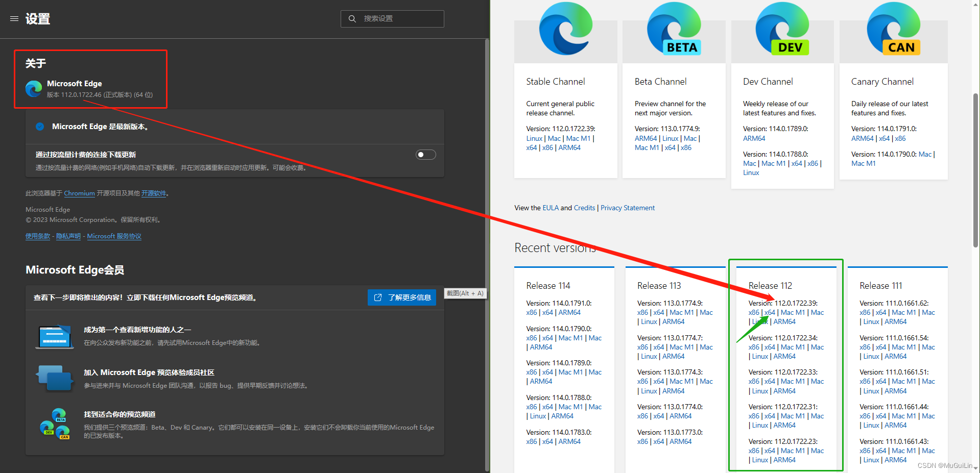Download Canary 114.0.1790.0 Mac M1 driver

point(863,163)
